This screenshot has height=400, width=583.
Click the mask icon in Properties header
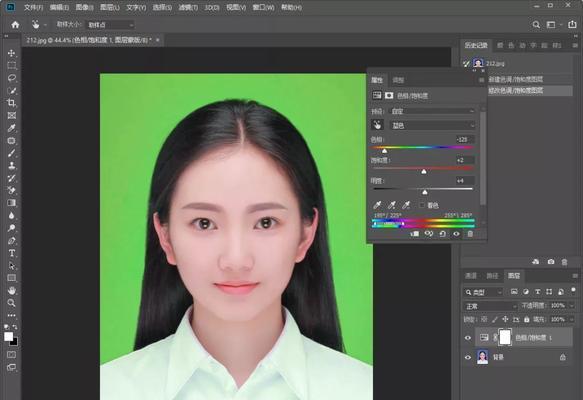click(x=389, y=96)
